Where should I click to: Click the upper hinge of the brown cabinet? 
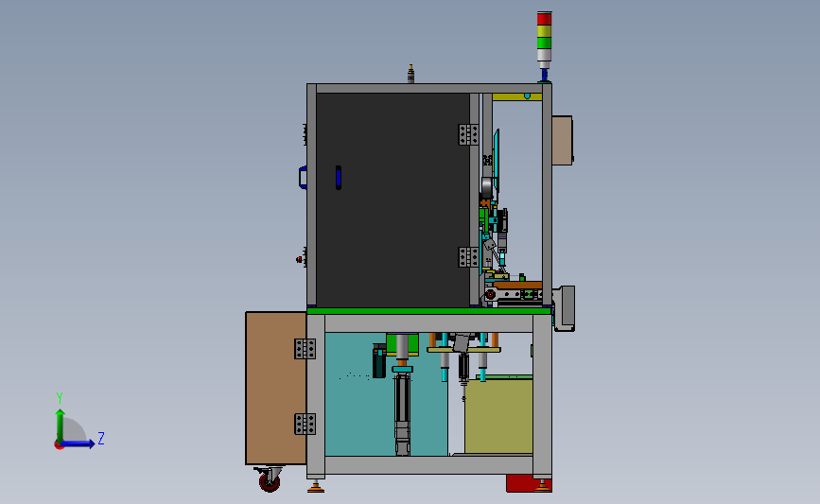tap(305, 349)
